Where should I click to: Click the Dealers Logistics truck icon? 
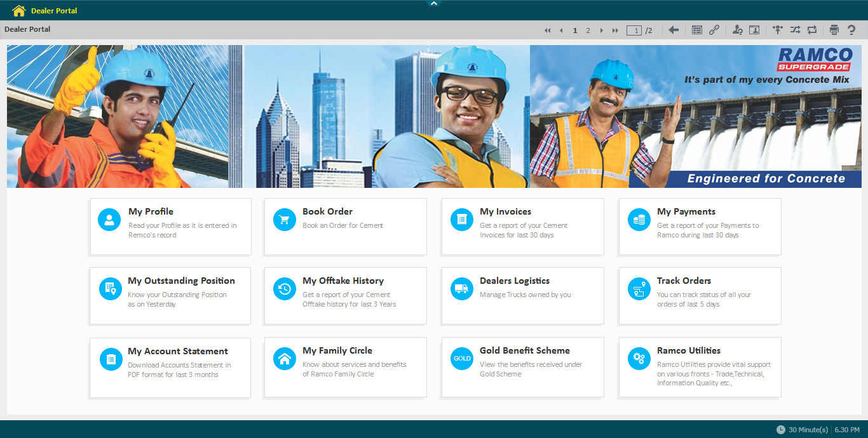[462, 289]
